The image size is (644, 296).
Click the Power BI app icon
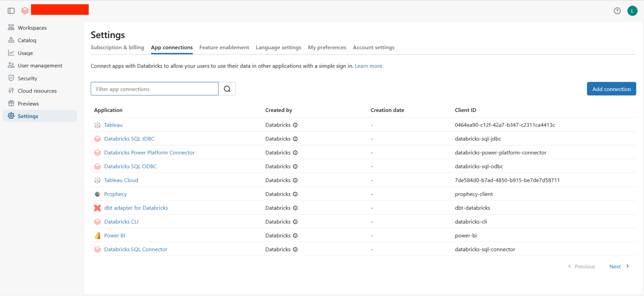click(x=97, y=235)
